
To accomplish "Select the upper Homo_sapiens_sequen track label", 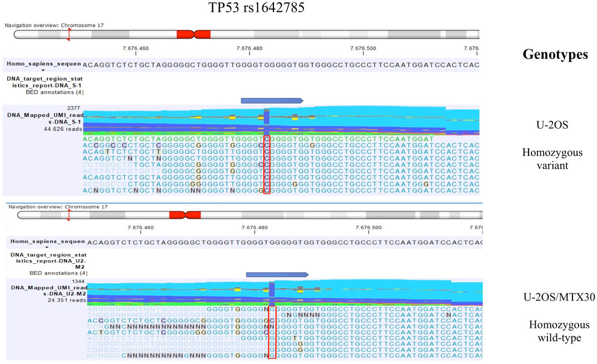I will coord(44,64).
